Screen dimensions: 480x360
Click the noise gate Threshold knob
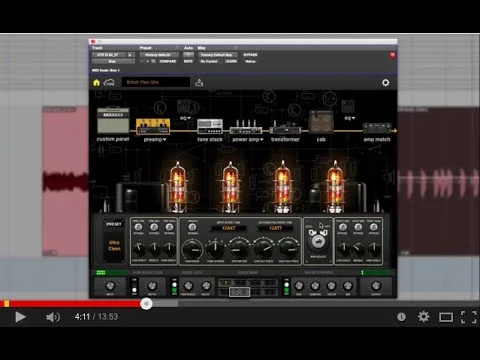coord(188,286)
